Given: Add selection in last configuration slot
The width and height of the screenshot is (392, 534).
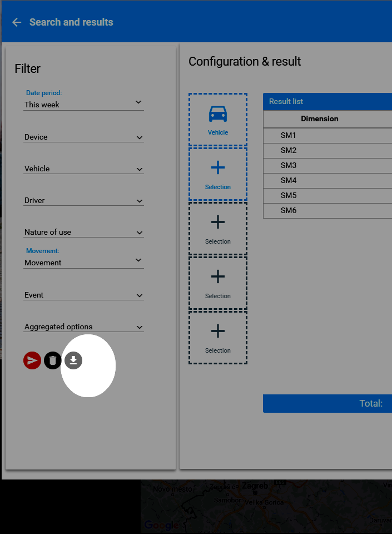Looking at the screenshot, I should tap(218, 338).
